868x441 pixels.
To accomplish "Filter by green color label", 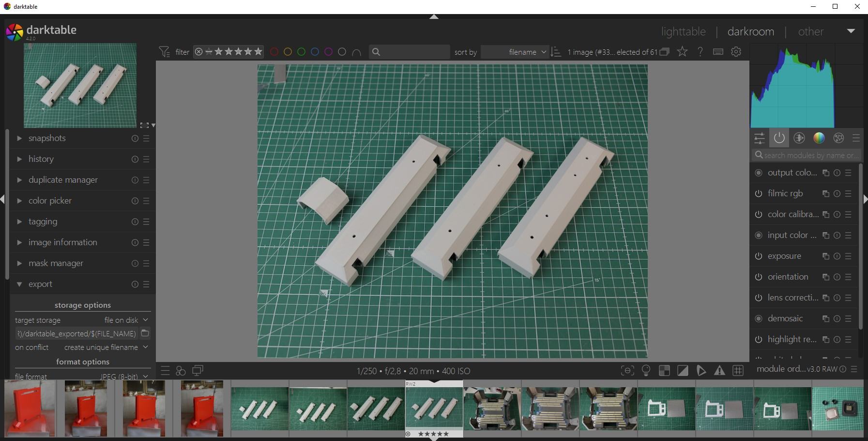I will click(301, 52).
